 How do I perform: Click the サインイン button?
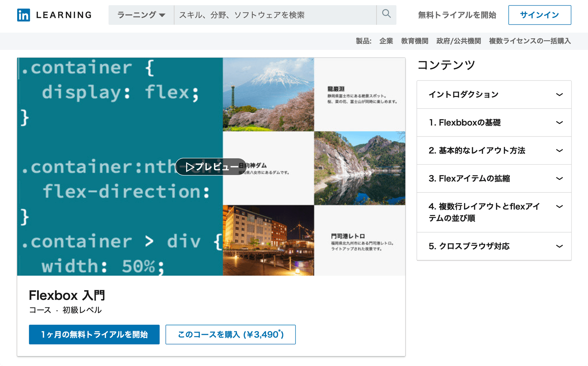tap(539, 15)
